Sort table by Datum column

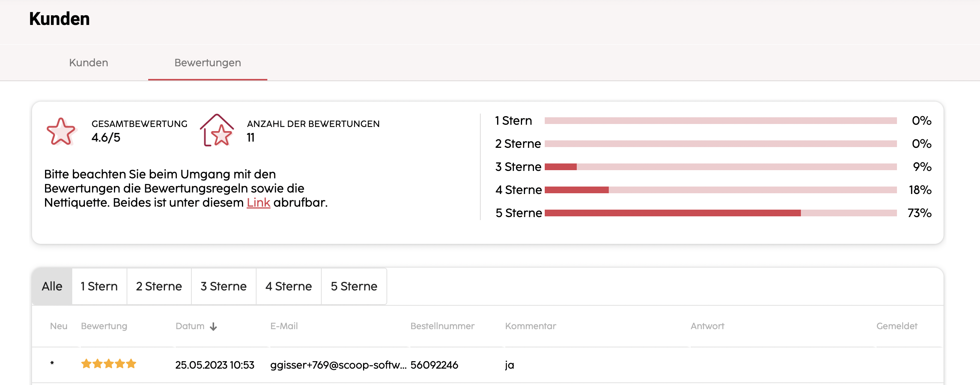(x=190, y=326)
